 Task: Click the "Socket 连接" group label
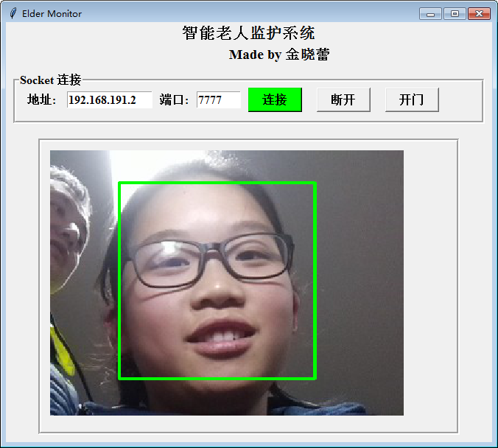tap(51, 80)
